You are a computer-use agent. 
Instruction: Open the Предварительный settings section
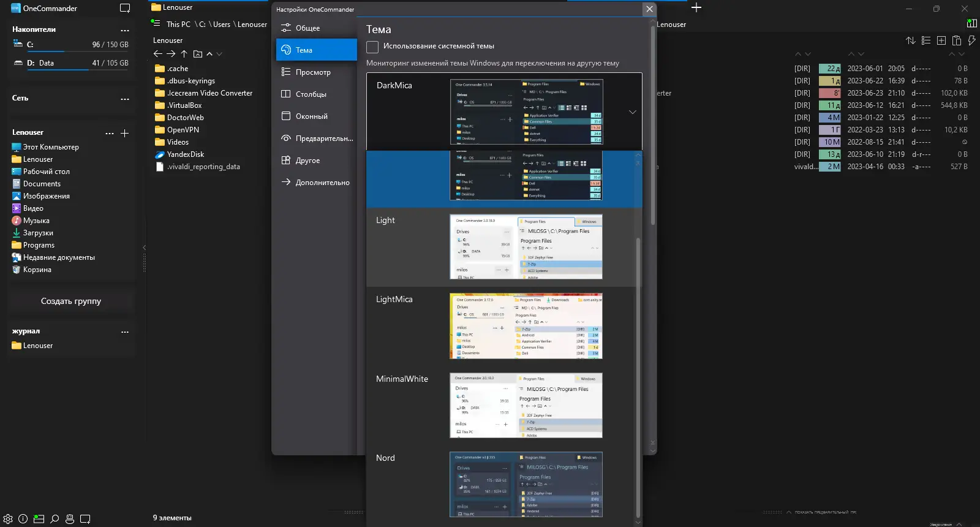point(316,138)
